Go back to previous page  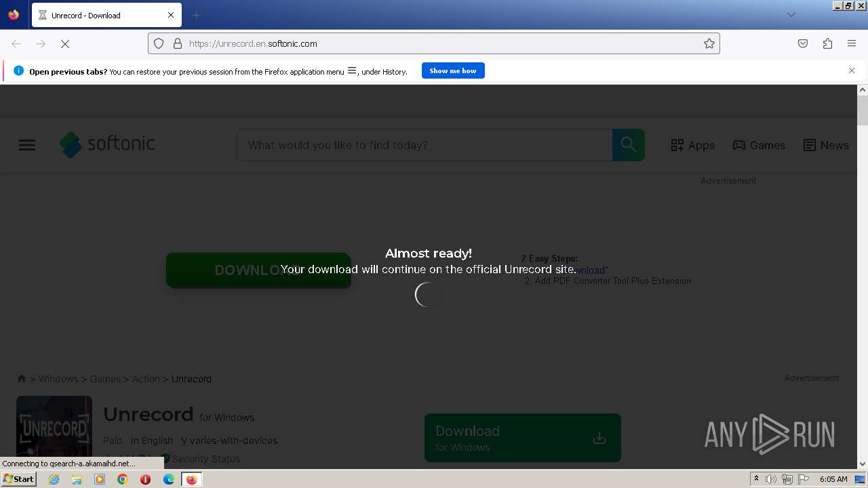pyautogui.click(x=16, y=43)
